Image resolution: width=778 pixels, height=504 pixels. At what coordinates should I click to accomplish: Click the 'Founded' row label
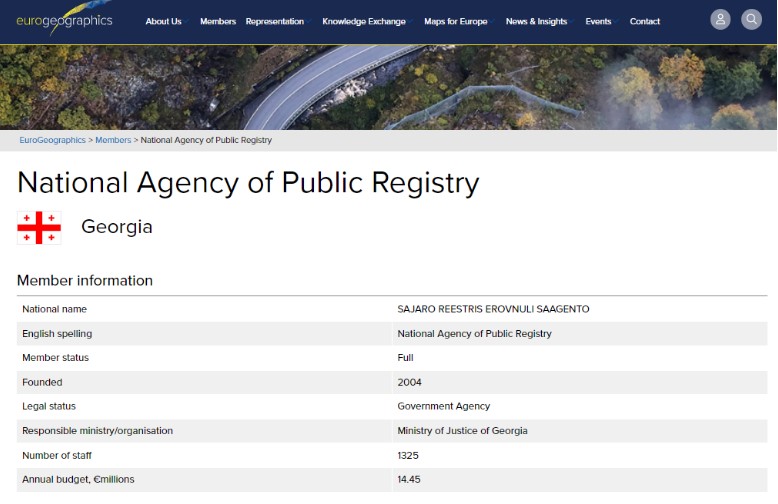click(x=42, y=382)
